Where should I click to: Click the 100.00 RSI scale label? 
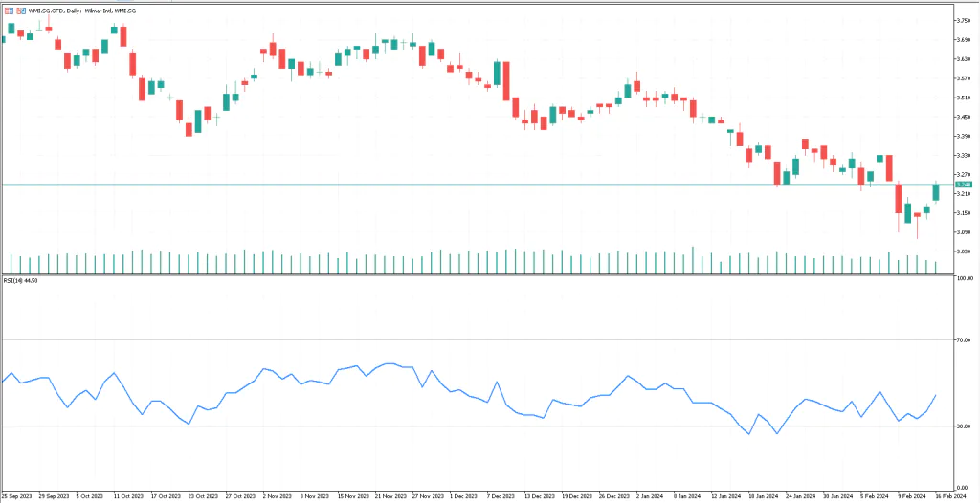[x=965, y=279]
